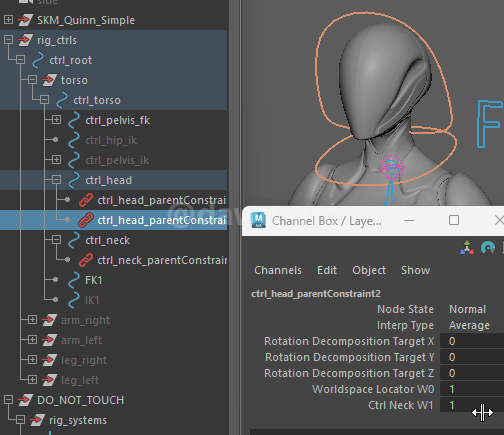The image size is (504, 435).
Task: Collapse the DO_NOT_TOUCH group
Action: (x=8, y=400)
